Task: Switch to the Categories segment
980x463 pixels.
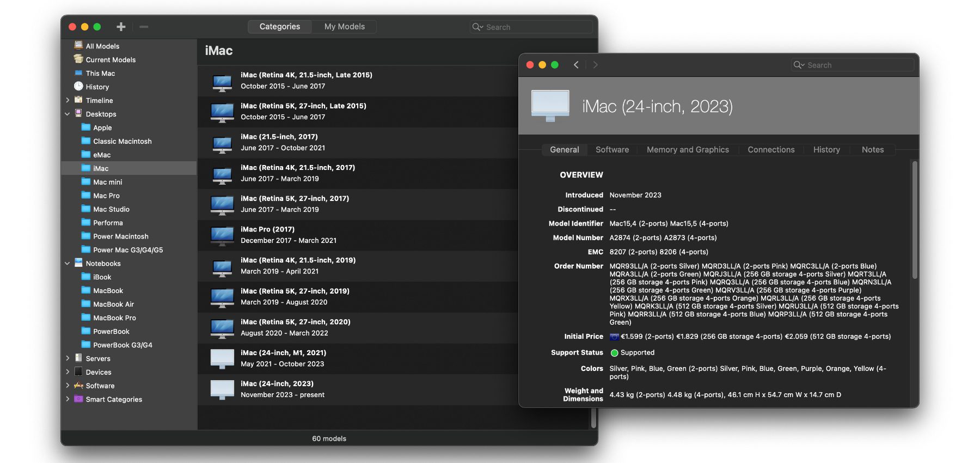Action: coord(279,27)
